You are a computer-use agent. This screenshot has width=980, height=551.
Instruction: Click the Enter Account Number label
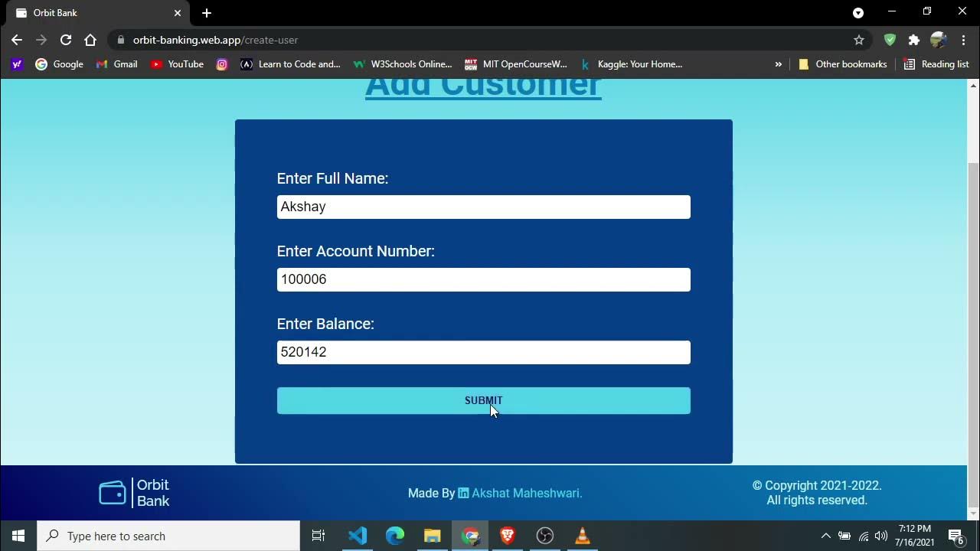click(356, 251)
